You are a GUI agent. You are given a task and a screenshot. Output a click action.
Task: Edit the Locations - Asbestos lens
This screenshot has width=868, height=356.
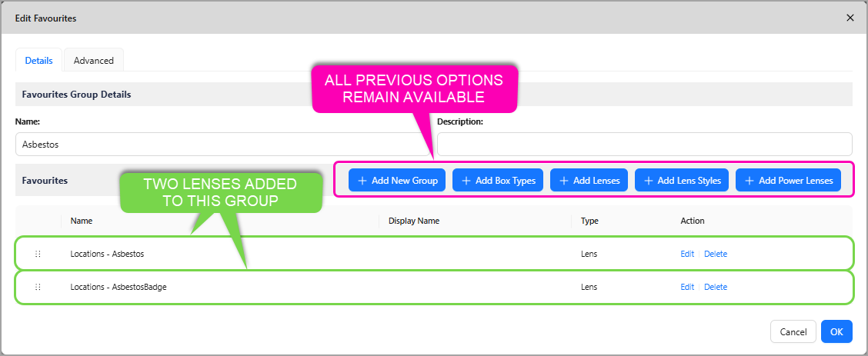pyautogui.click(x=686, y=254)
